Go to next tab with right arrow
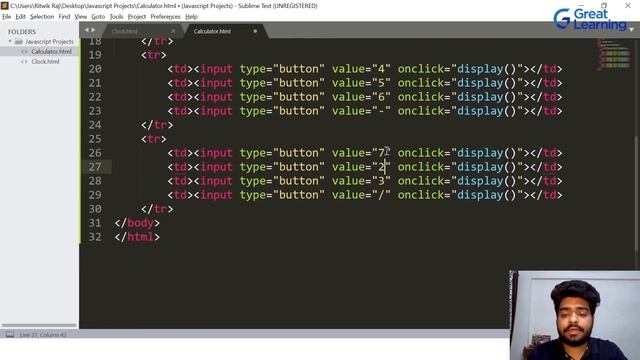 pyautogui.click(x=93, y=30)
